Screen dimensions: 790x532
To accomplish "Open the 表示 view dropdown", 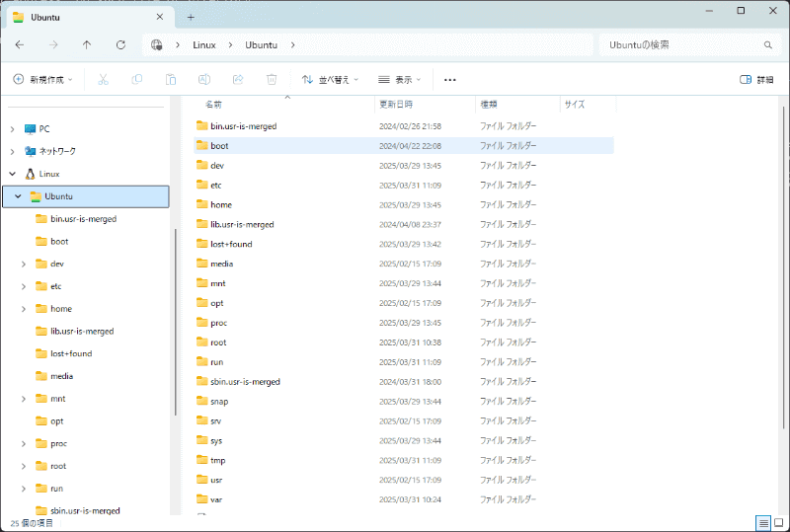I will coord(400,79).
